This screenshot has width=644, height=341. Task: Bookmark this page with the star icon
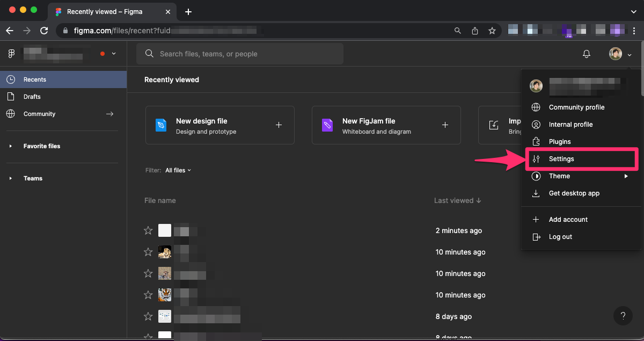492,31
